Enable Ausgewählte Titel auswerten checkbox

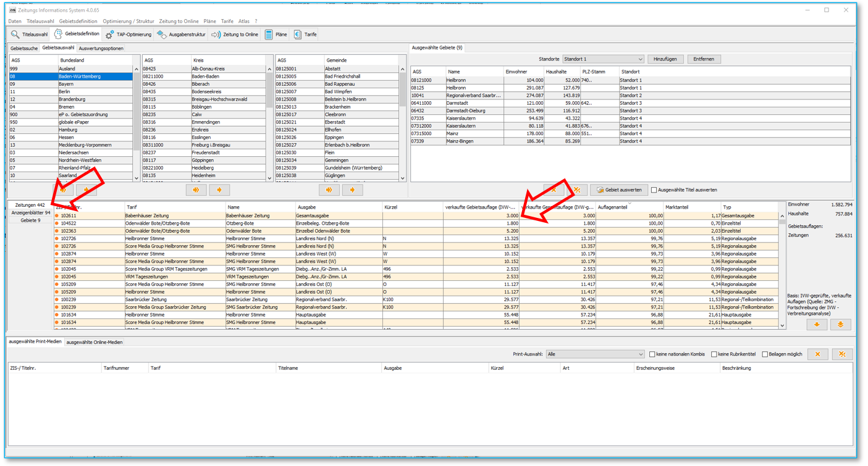point(654,190)
